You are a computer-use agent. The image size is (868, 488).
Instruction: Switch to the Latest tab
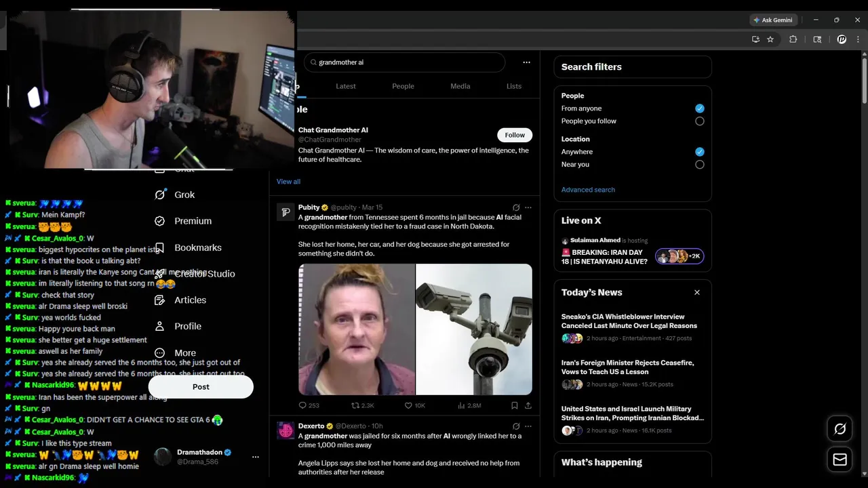pos(346,86)
